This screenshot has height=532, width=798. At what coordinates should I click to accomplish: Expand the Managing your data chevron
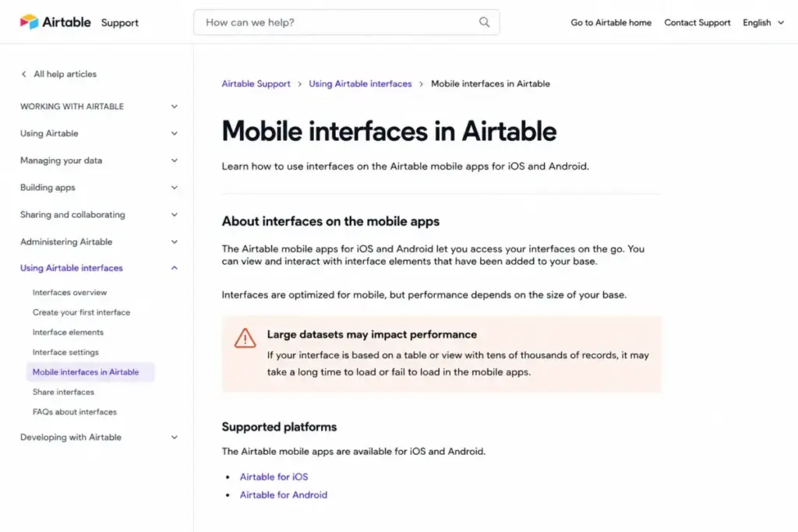tap(174, 160)
